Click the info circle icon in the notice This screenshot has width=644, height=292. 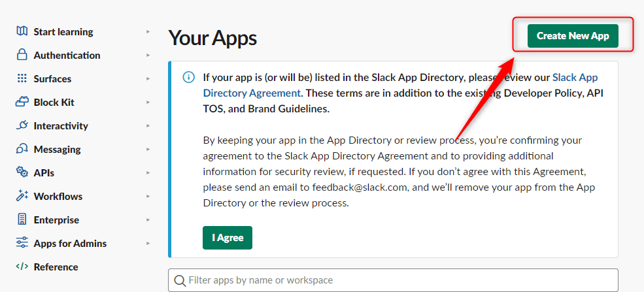188,77
